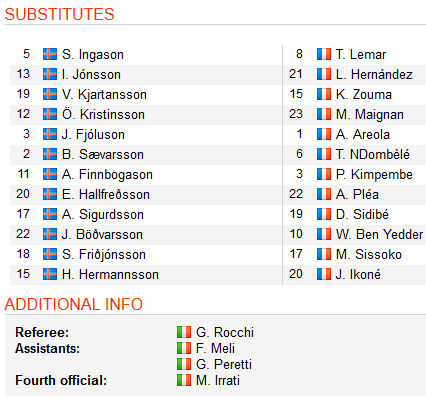This screenshot has width=426, height=396.
Task: Open assistant G. Peretti profile
Action: (224, 364)
